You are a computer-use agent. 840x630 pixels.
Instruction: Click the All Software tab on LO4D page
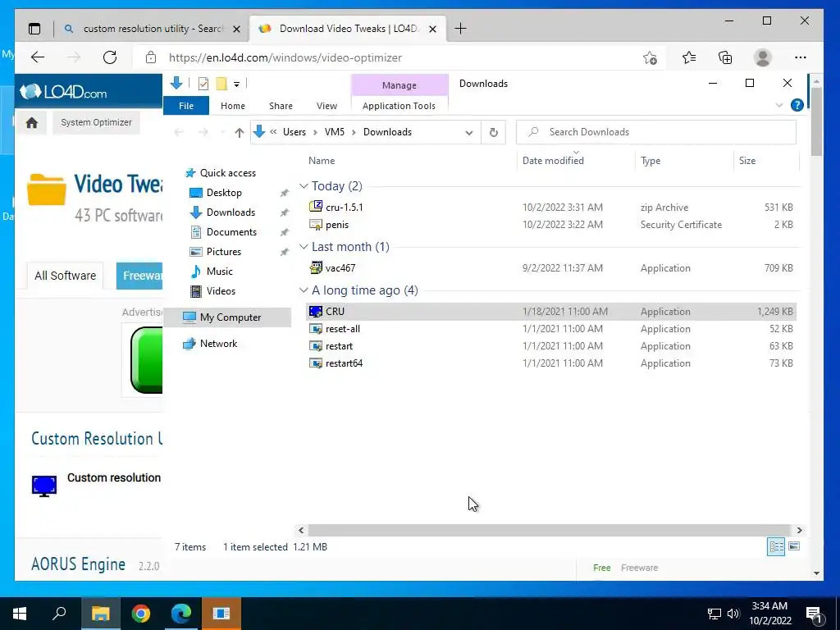click(66, 276)
